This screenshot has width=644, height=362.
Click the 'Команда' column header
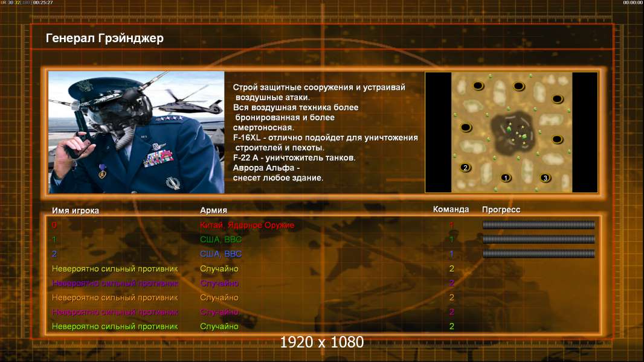click(x=451, y=209)
